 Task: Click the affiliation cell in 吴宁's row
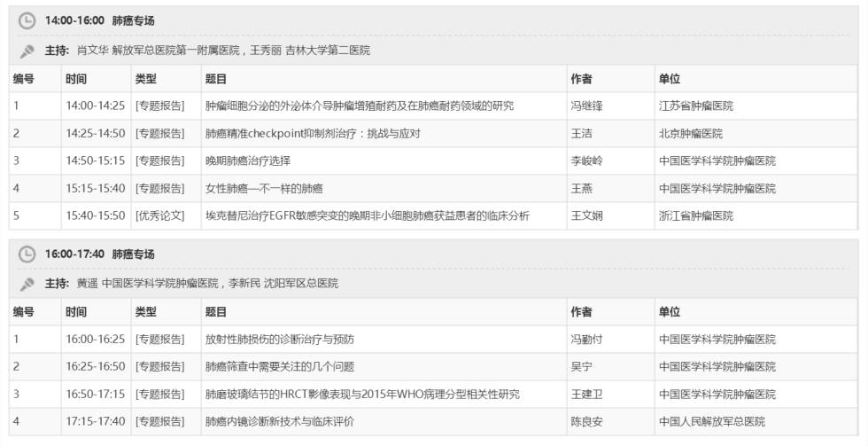[717, 366]
